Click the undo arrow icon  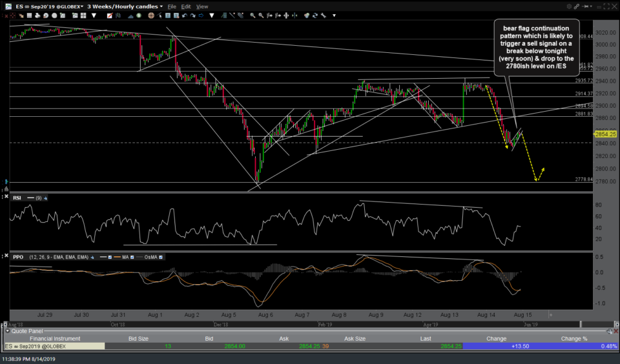(x=184, y=15)
